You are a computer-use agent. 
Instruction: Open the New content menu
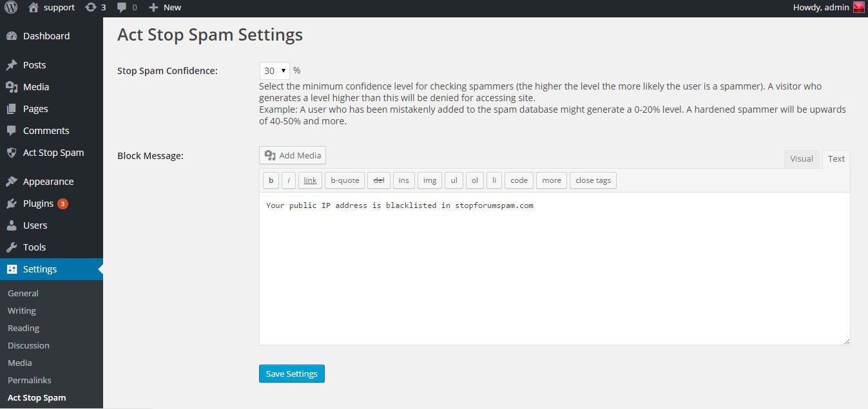165,8
